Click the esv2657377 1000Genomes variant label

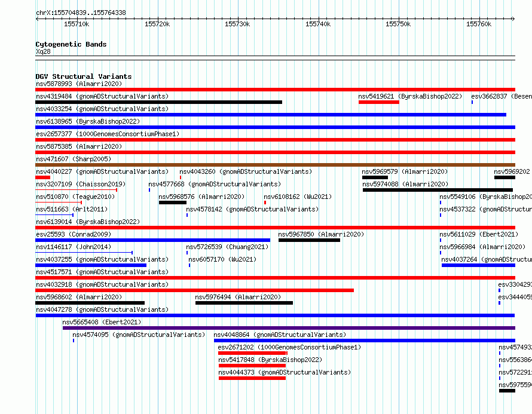[x=108, y=134]
